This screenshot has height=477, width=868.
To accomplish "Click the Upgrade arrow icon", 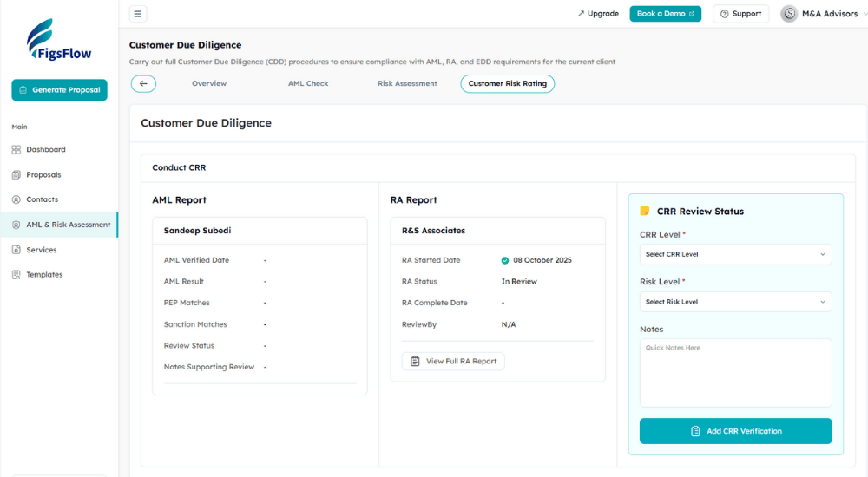I will [581, 14].
